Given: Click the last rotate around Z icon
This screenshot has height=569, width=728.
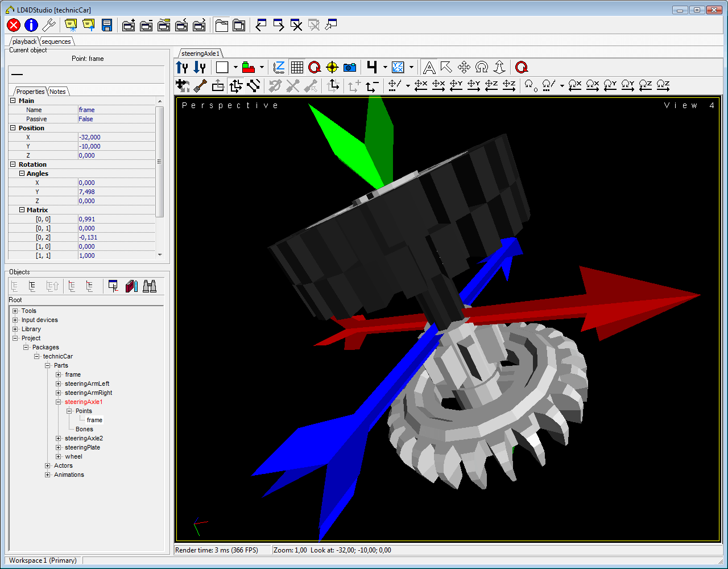Looking at the screenshot, I should 663,85.
